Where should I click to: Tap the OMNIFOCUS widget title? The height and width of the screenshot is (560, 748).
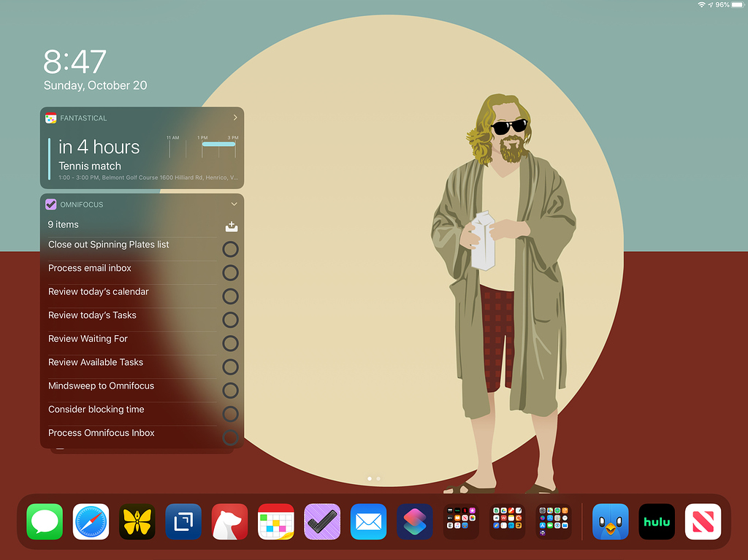click(x=82, y=204)
